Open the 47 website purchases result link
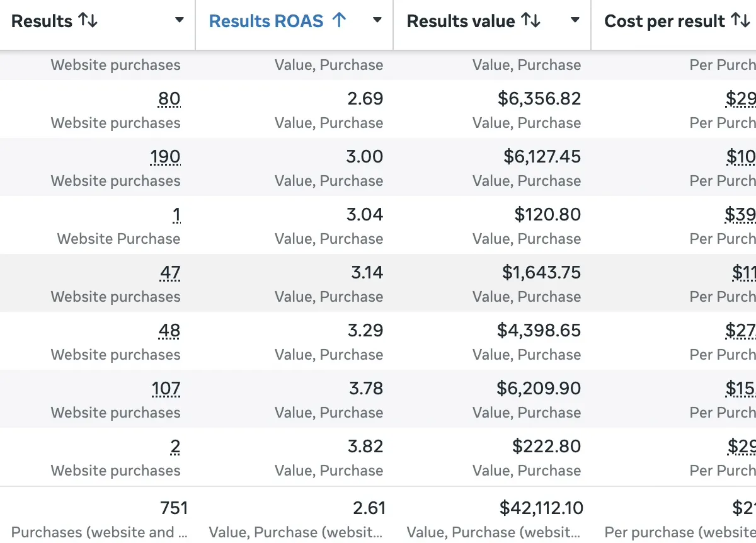Image resolution: width=756 pixels, height=543 pixels. [x=170, y=273]
